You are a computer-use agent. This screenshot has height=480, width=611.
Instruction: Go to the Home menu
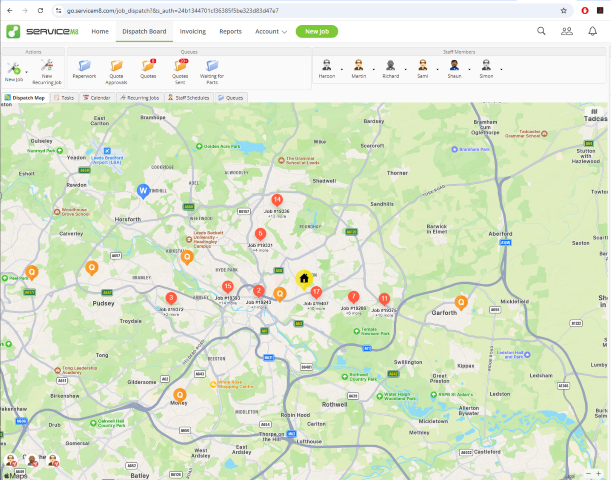pyautogui.click(x=100, y=32)
